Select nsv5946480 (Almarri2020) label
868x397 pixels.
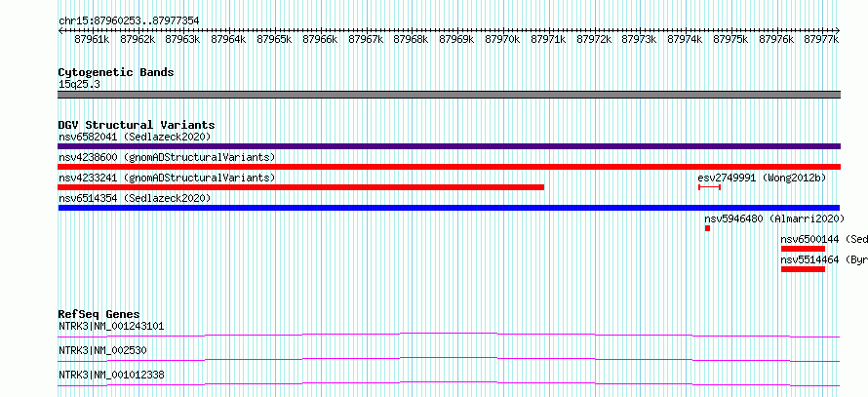(774, 218)
